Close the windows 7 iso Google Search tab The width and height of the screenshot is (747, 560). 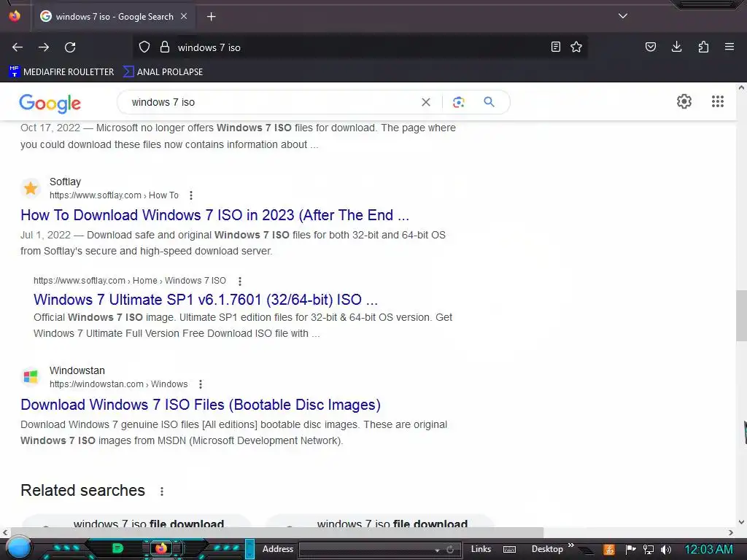pyautogui.click(x=184, y=16)
